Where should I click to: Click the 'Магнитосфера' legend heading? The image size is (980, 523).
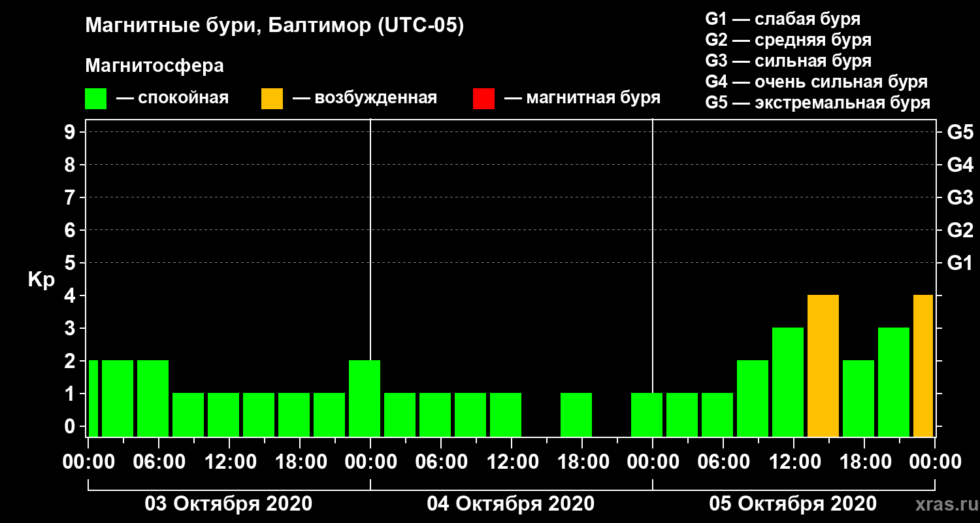pyautogui.click(x=155, y=66)
